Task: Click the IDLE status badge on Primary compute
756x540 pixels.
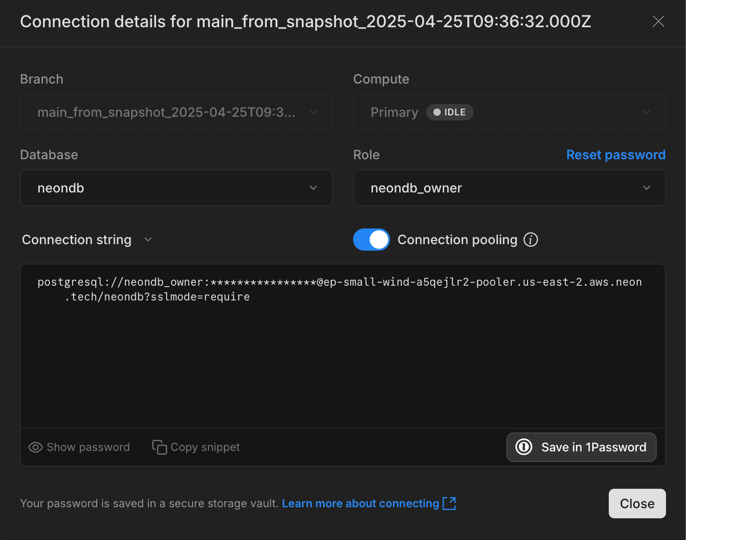Action: click(x=449, y=112)
